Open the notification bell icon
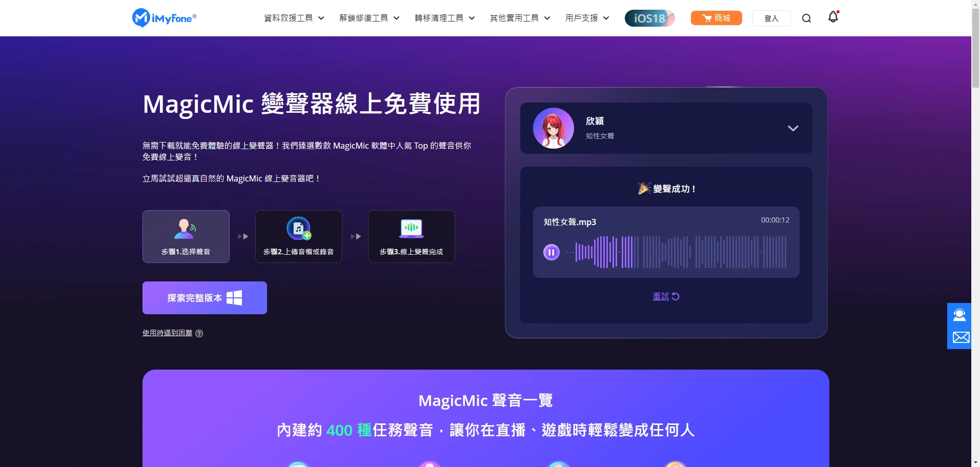The image size is (980, 467). click(833, 17)
